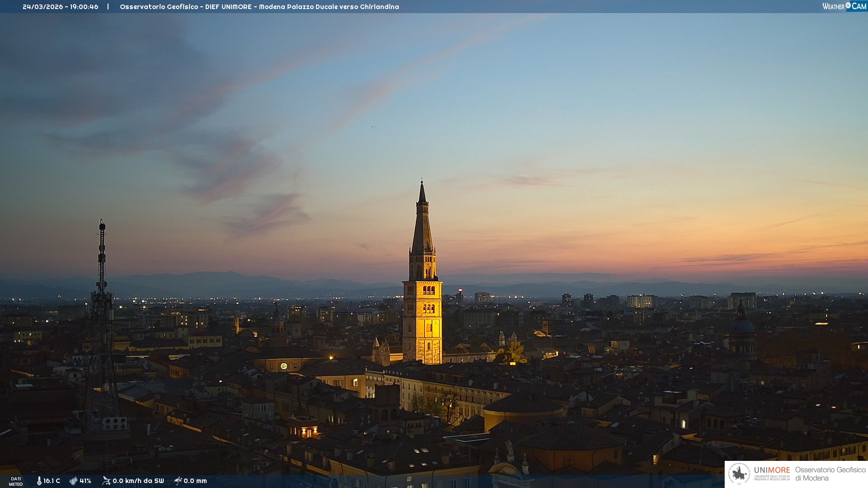Click the 24/03/2026 19:00:46 timestamp
This screenshot has width=868, height=488.
pos(60,7)
